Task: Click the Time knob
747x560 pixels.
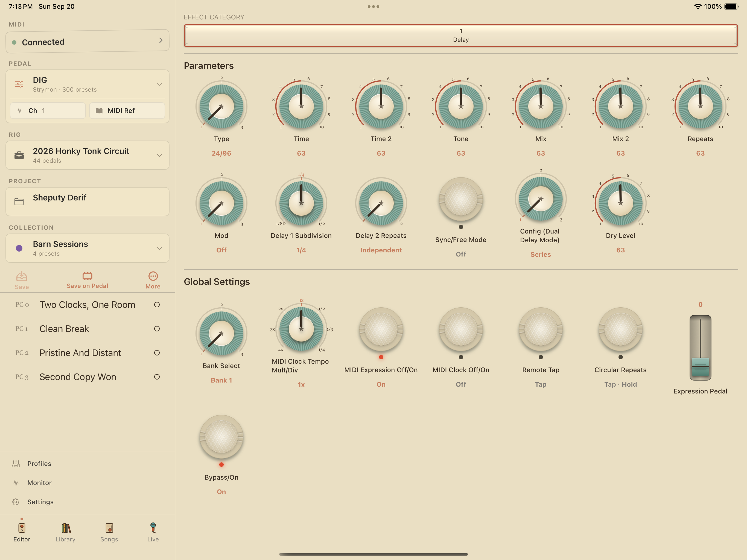Action: click(x=301, y=106)
